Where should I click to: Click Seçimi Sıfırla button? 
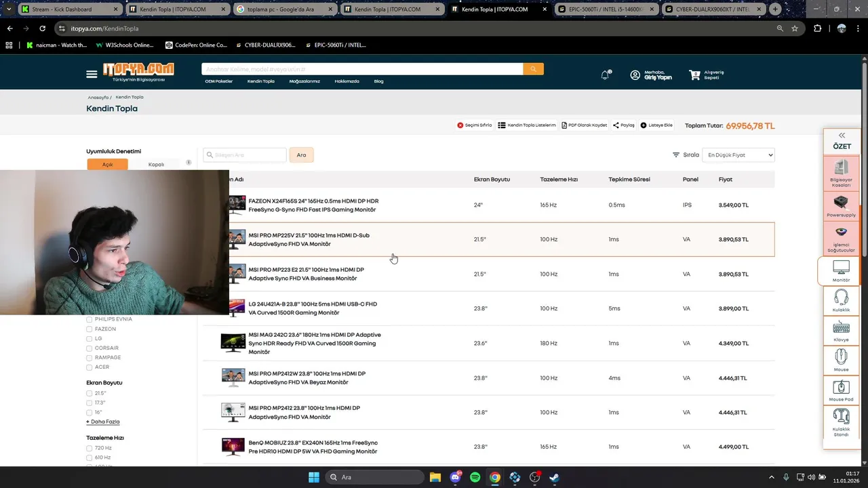tap(474, 125)
